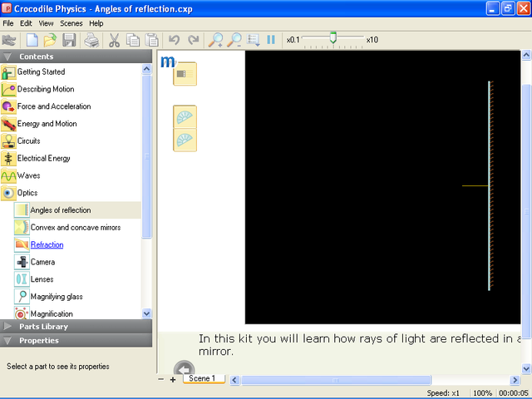This screenshot has height=399, width=532.
Task: Select Angles of reflection kit
Action: click(x=61, y=210)
